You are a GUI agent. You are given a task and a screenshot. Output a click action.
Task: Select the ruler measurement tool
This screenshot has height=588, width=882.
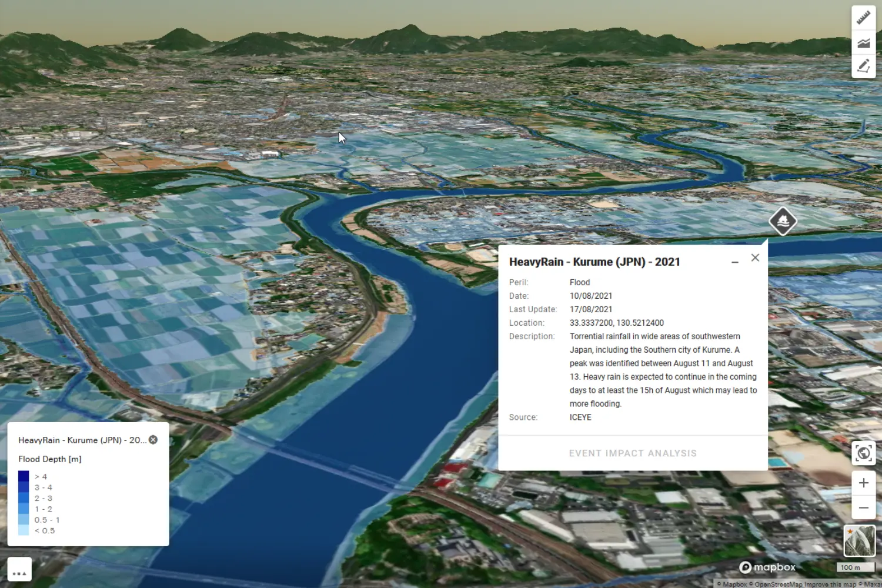[x=863, y=18]
